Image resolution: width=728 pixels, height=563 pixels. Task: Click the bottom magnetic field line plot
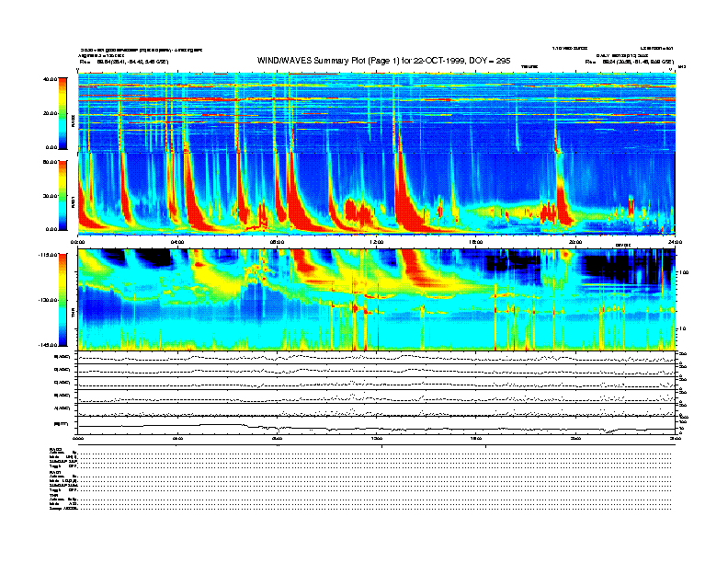coord(377,426)
